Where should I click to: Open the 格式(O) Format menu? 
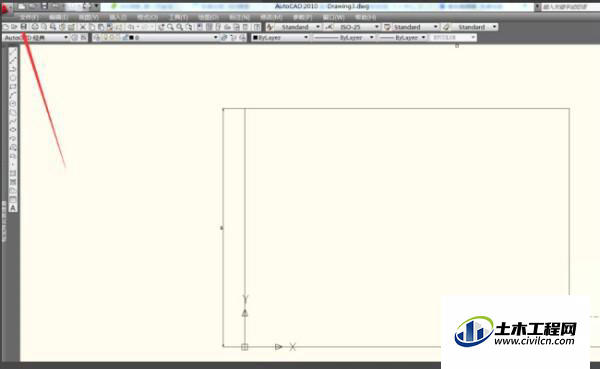(147, 17)
